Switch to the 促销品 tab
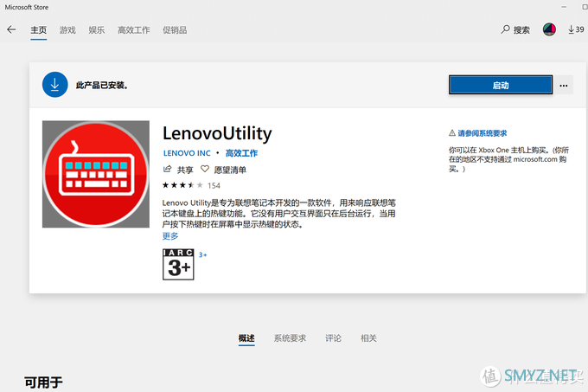Viewport: 588px width, 392px height. (x=175, y=30)
